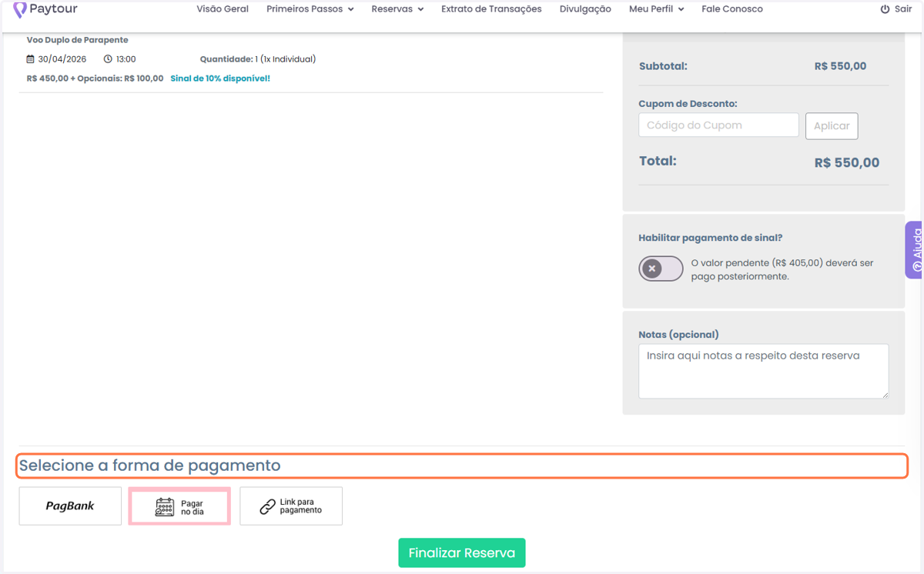Apply the coupon with Aplicar button
The width and height of the screenshot is (924, 574).
[x=832, y=126]
